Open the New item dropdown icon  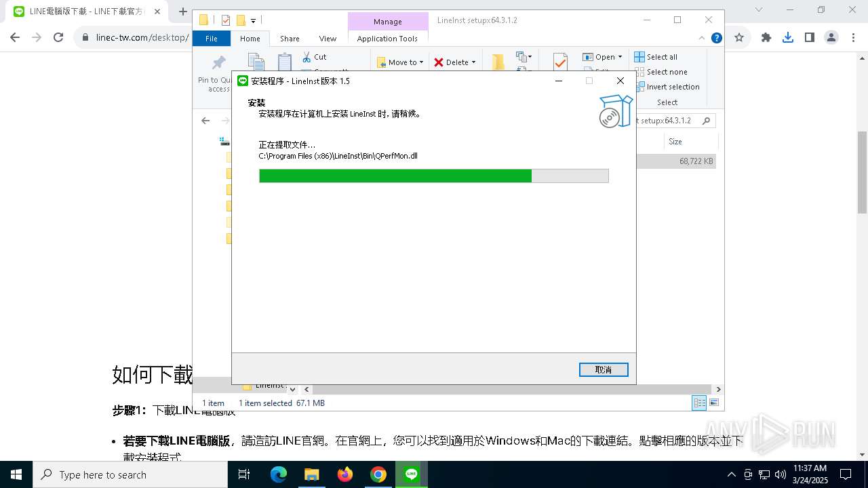[x=524, y=57]
